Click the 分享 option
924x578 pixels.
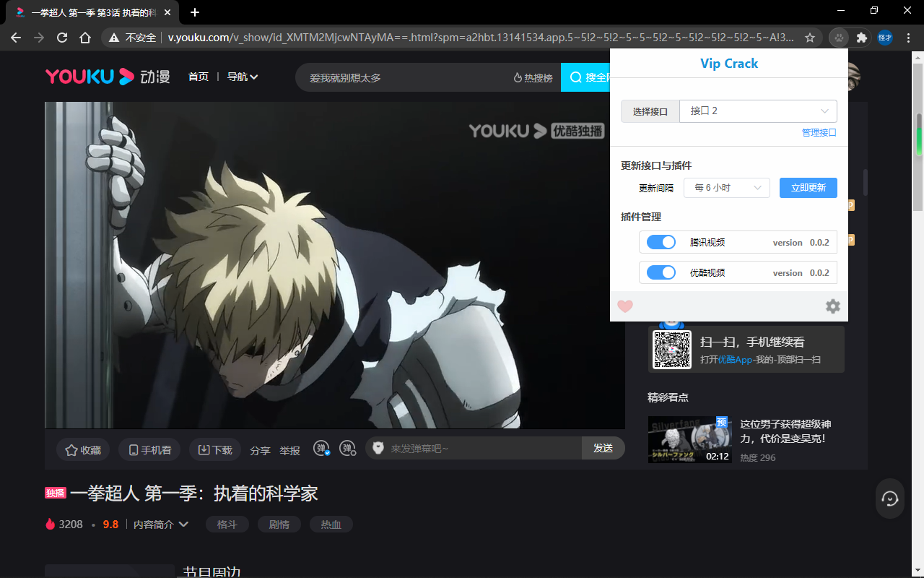(260, 450)
